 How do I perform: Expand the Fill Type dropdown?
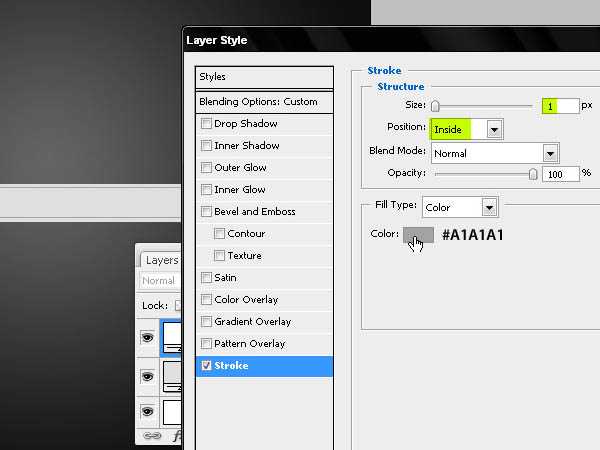489,207
